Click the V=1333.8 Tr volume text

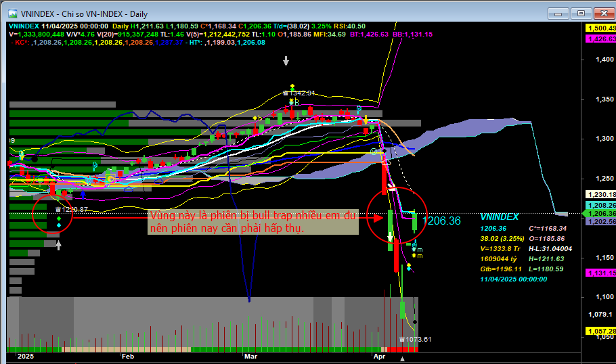(500, 249)
